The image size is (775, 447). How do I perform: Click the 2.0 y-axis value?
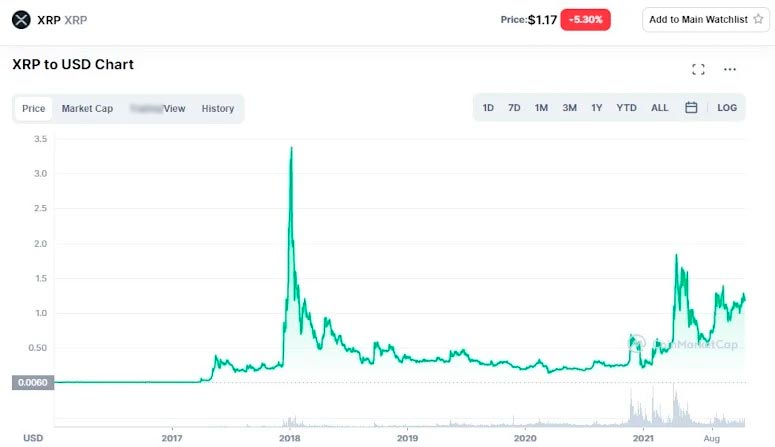pos(41,243)
